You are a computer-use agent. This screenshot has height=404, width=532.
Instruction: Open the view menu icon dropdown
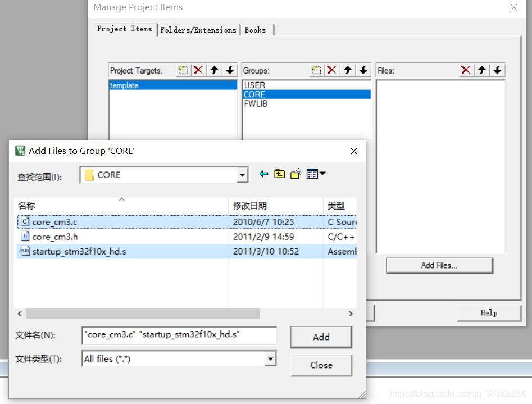(316, 174)
